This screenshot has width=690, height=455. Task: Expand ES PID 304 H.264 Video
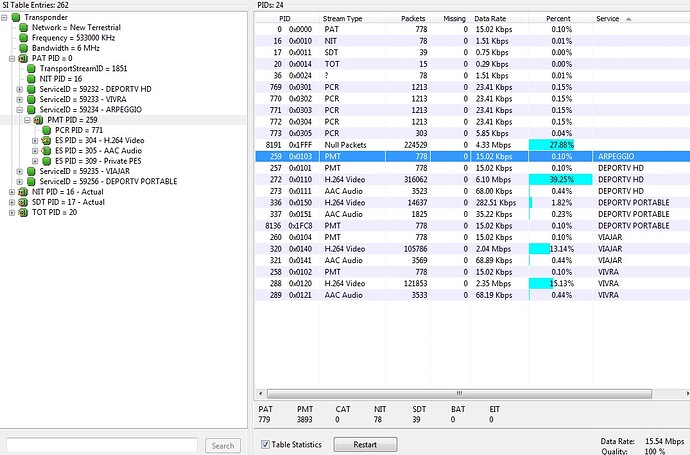pyautogui.click(x=35, y=141)
